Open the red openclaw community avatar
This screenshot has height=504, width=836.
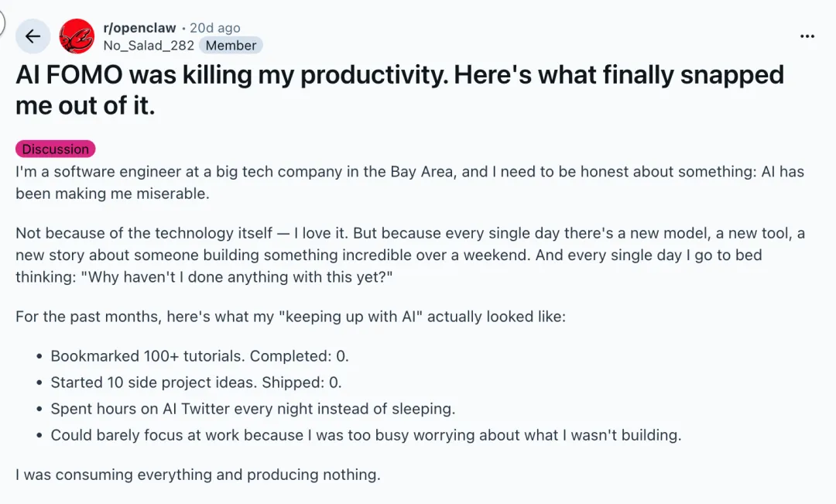[x=77, y=36]
